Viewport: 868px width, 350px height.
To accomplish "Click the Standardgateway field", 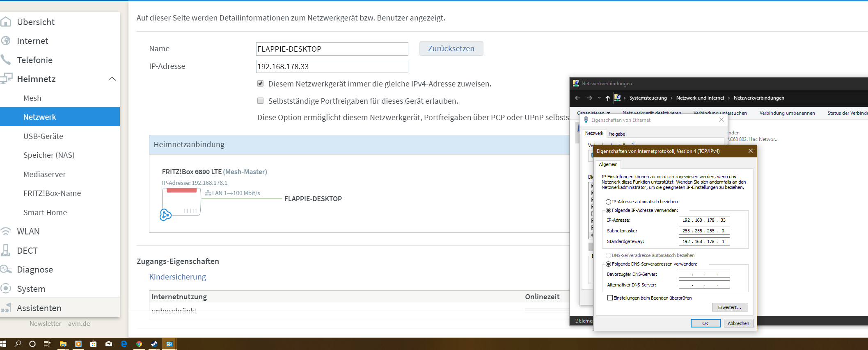I will click(x=704, y=241).
